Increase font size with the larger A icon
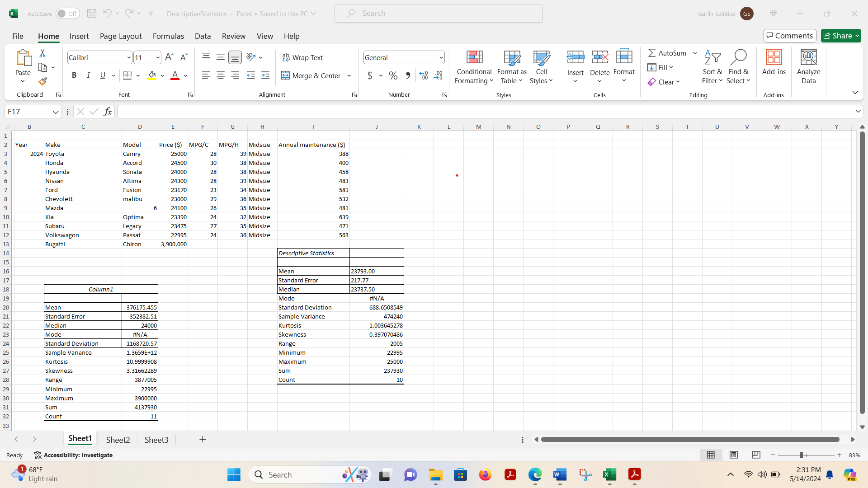 click(x=169, y=57)
